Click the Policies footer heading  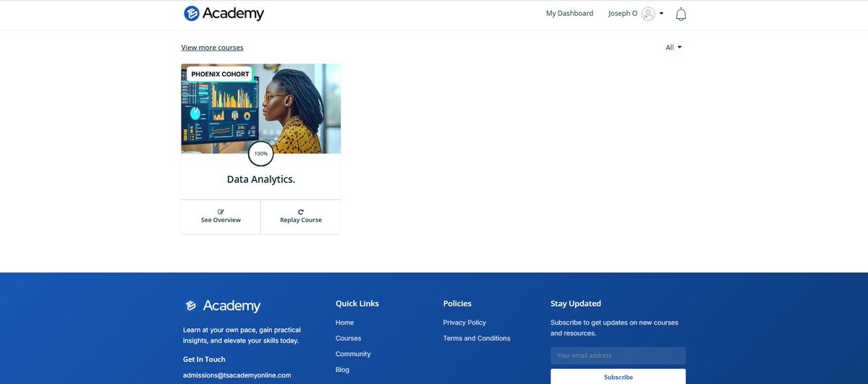[457, 304]
